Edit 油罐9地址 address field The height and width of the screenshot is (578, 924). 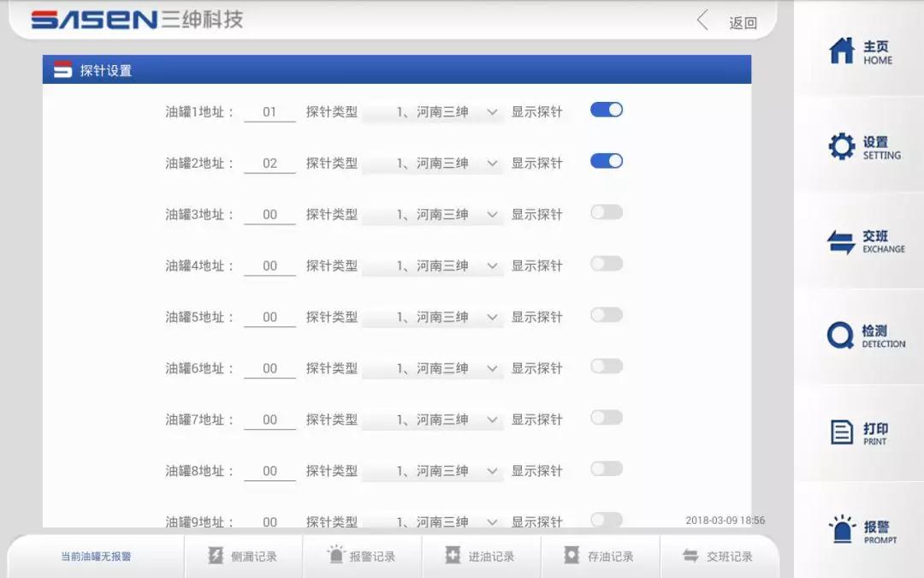click(x=269, y=521)
